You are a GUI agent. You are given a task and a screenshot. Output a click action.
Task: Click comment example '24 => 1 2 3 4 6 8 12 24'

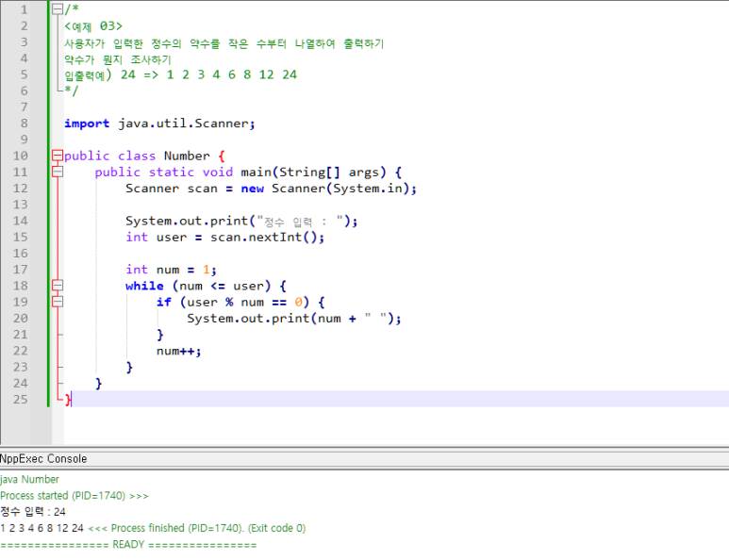click(x=208, y=74)
